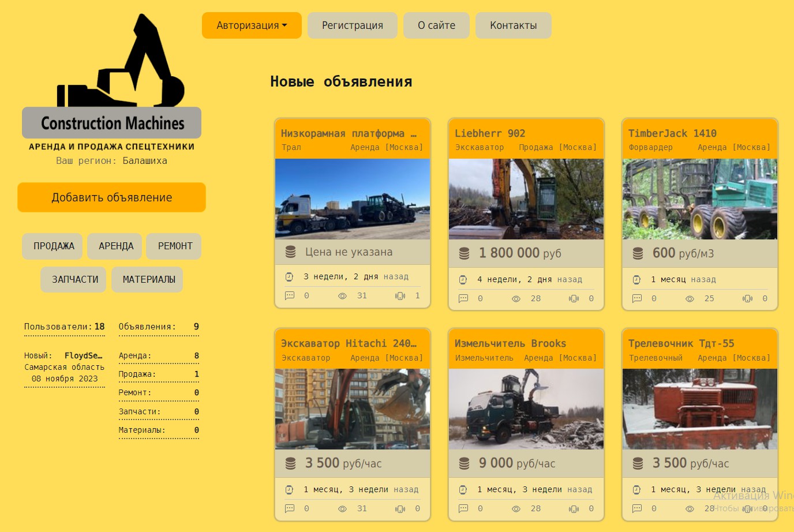Open the О сайте page
The height and width of the screenshot is (532, 794).
(436, 25)
